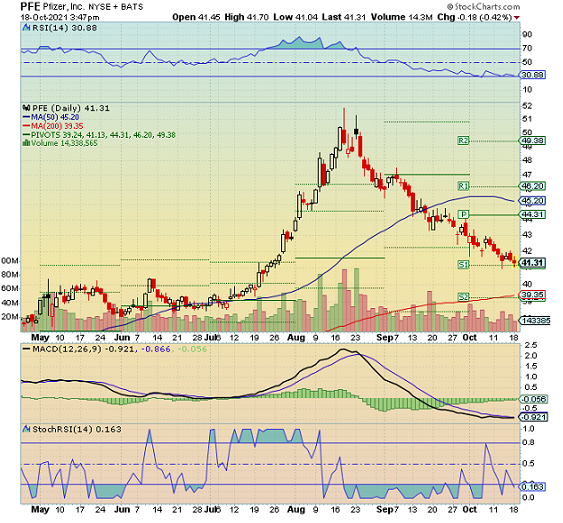Screen dimensions: 563x523
Task: Click the black MACD legend line
Action: point(26,349)
